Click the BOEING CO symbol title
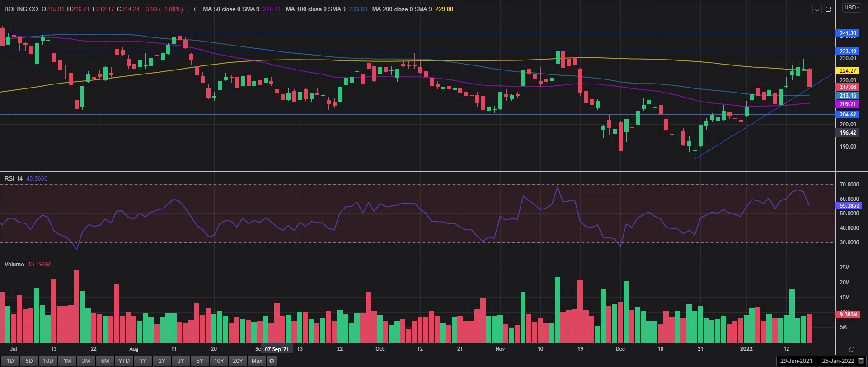This screenshot has height=367, width=868. pyautogui.click(x=21, y=9)
